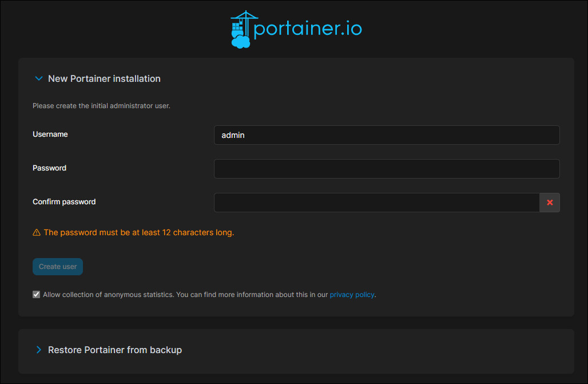Collapse the New Portainer installation chevron
588x384 pixels.
click(x=39, y=78)
